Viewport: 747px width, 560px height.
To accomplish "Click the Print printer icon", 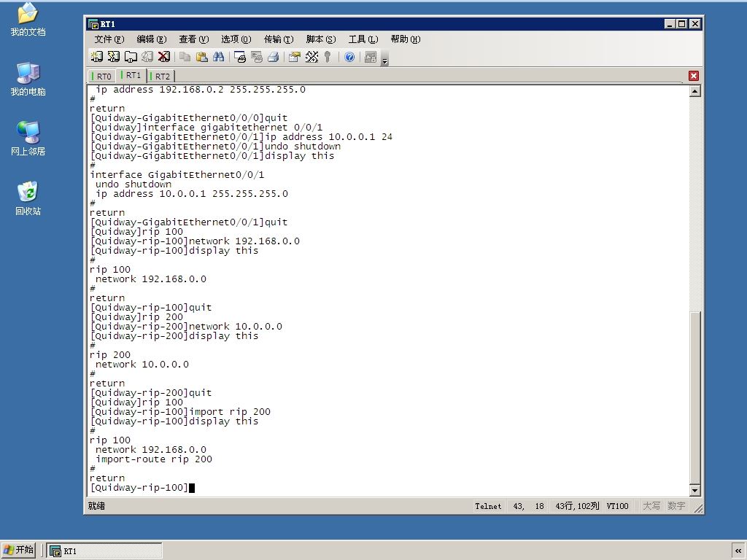I will coord(274,57).
